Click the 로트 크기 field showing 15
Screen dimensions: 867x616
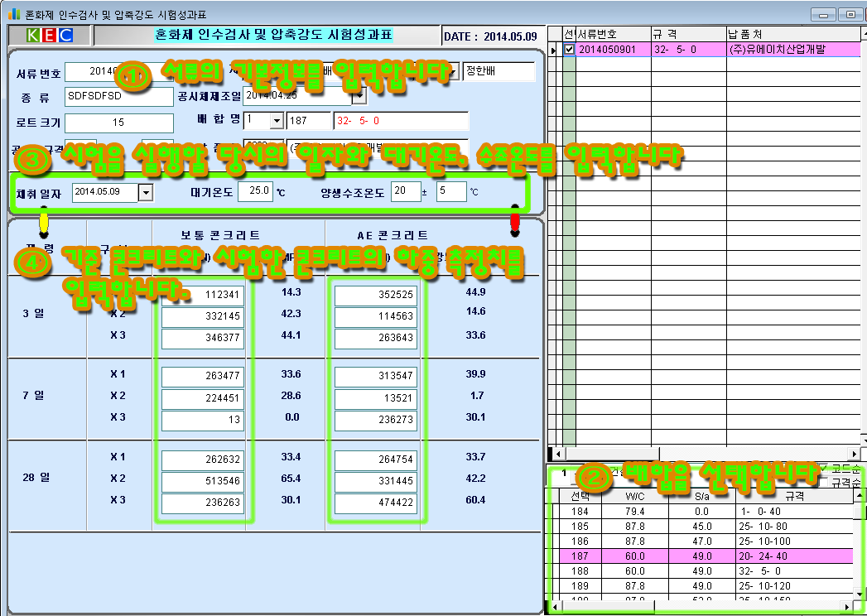coord(119,123)
